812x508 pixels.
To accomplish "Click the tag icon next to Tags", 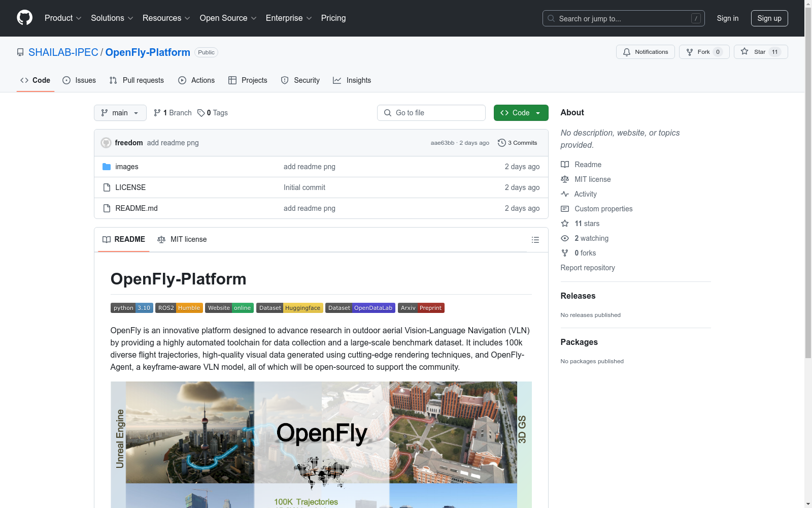I will coord(201,113).
